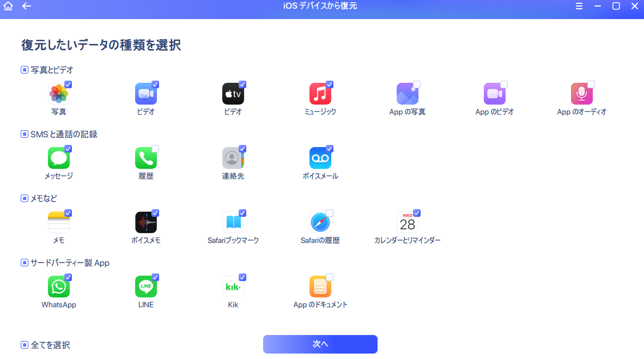
Task: Toggle the SMS と通話の記録 category checkbox
Action: pyautogui.click(x=24, y=135)
